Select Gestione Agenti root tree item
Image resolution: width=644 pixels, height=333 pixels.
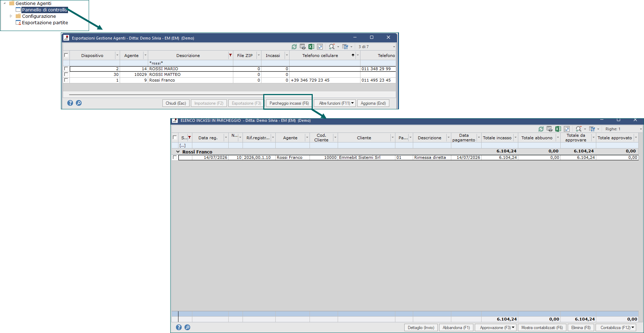(x=33, y=3)
